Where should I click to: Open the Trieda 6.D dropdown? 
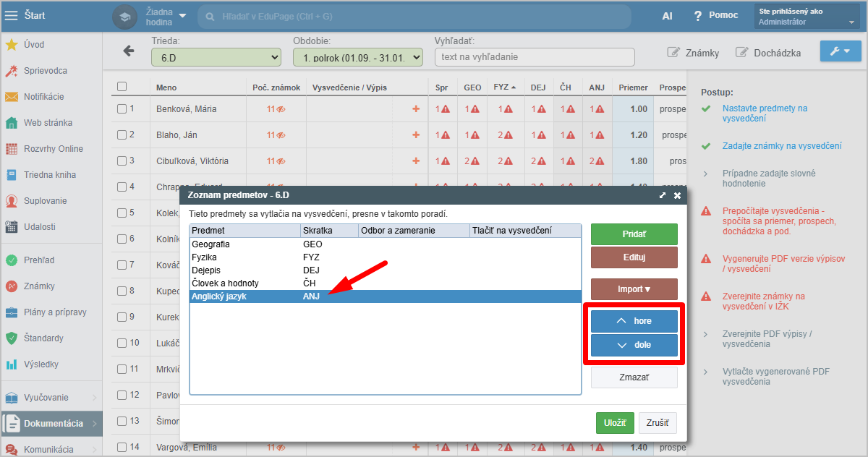pos(216,57)
